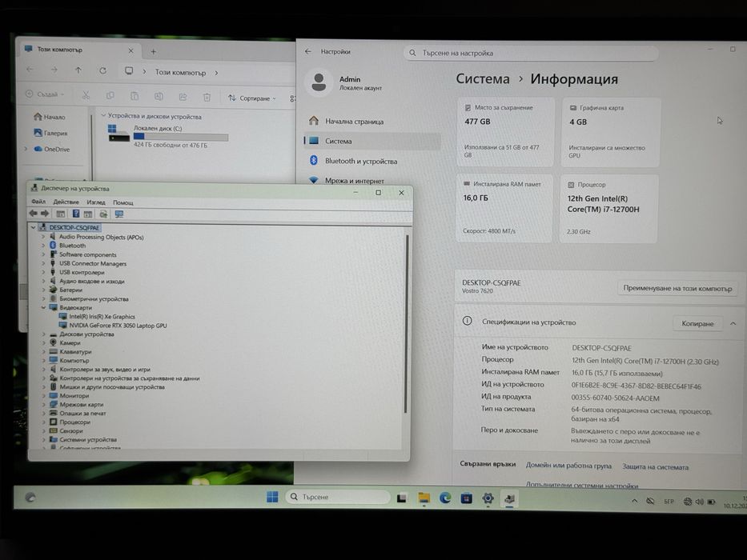Click the Device Manager back arrow toolbar icon
Image resolution: width=747 pixels, height=560 pixels.
pos(33,214)
